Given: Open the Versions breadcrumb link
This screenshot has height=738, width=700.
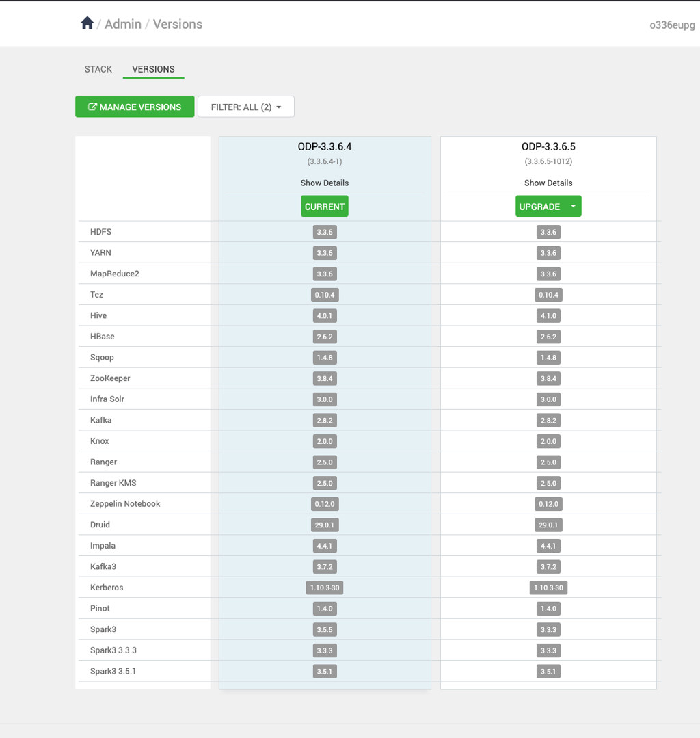Looking at the screenshot, I should (x=178, y=24).
